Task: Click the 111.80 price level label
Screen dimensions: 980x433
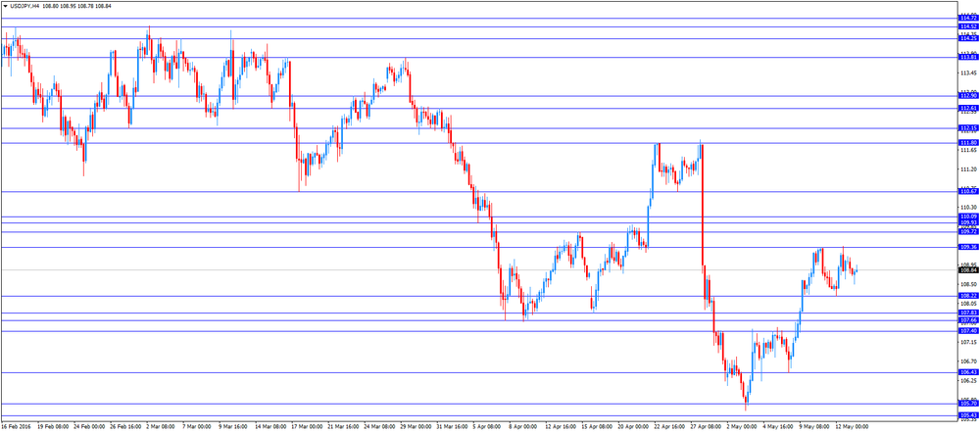Action: [x=968, y=143]
